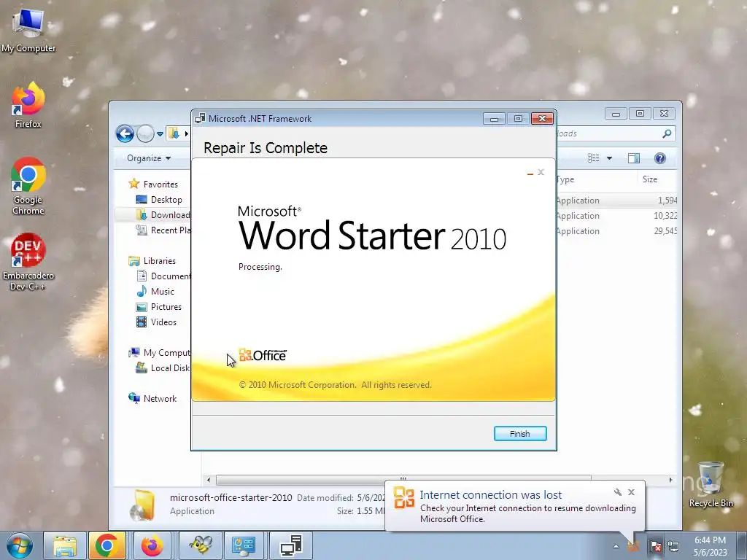This screenshot has width=747, height=560.
Task: Open Windows Explorer from taskbar
Action: [x=65, y=545]
